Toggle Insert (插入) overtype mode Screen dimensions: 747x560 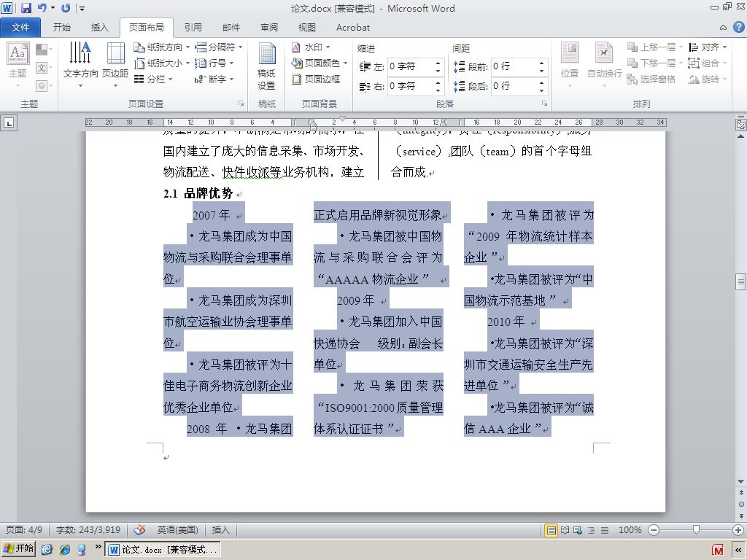[x=220, y=529]
